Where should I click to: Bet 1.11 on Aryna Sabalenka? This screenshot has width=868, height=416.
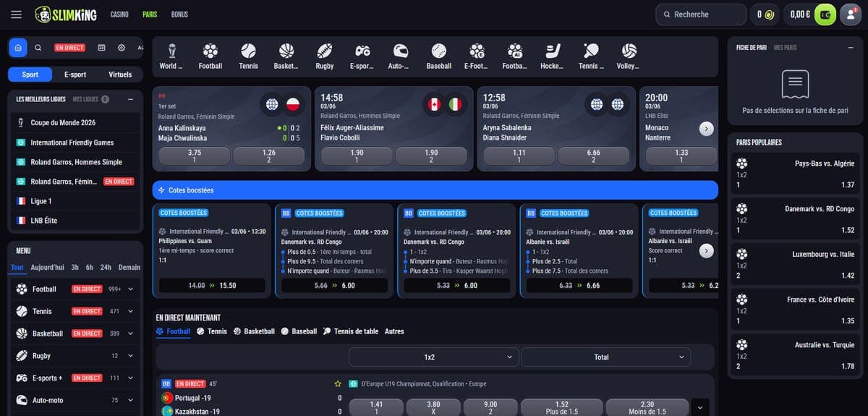tap(519, 156)
